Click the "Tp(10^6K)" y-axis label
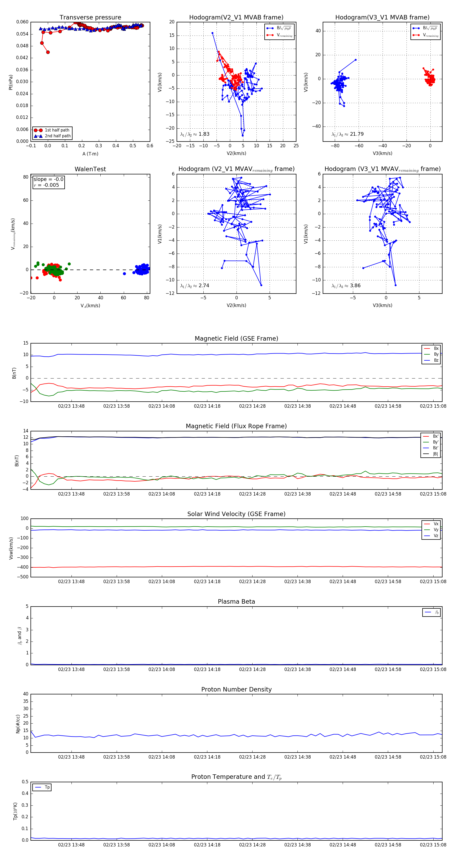The height and width of the screenshot is (868, 473). pos(15,811)
